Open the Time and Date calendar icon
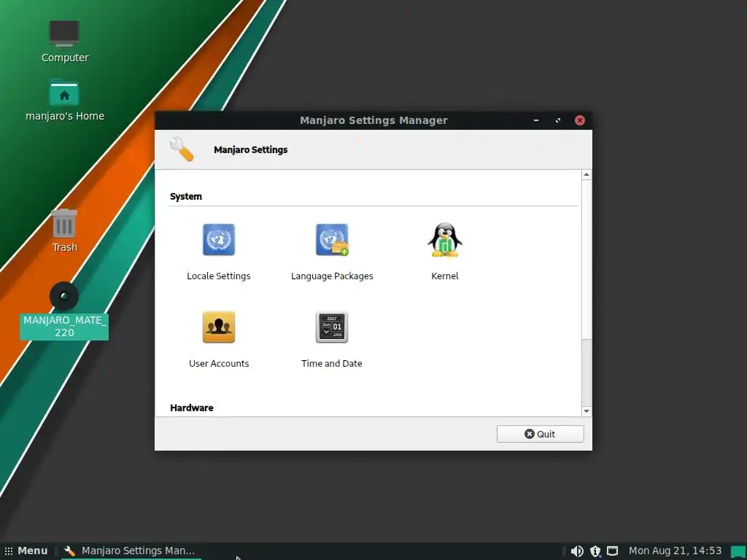Image resolution: width=747 pixels, height=560 pixels. [332, 327]
